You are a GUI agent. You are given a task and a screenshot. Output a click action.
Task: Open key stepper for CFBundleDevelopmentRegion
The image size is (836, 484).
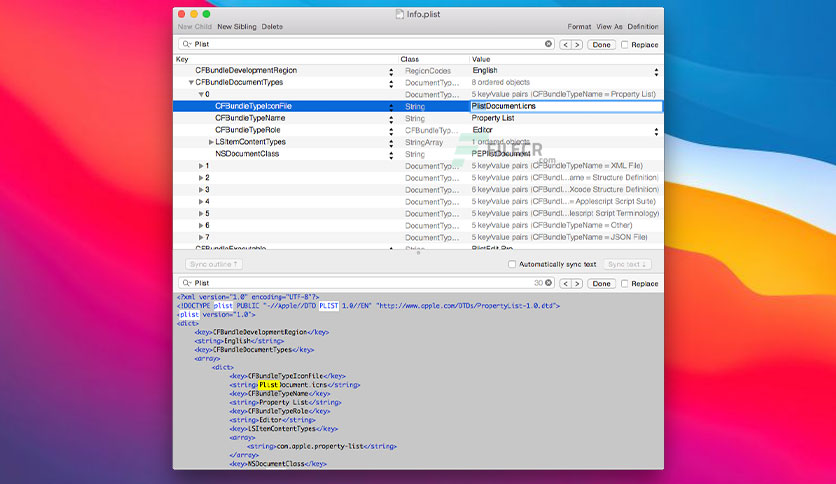[x=391, y=71]
